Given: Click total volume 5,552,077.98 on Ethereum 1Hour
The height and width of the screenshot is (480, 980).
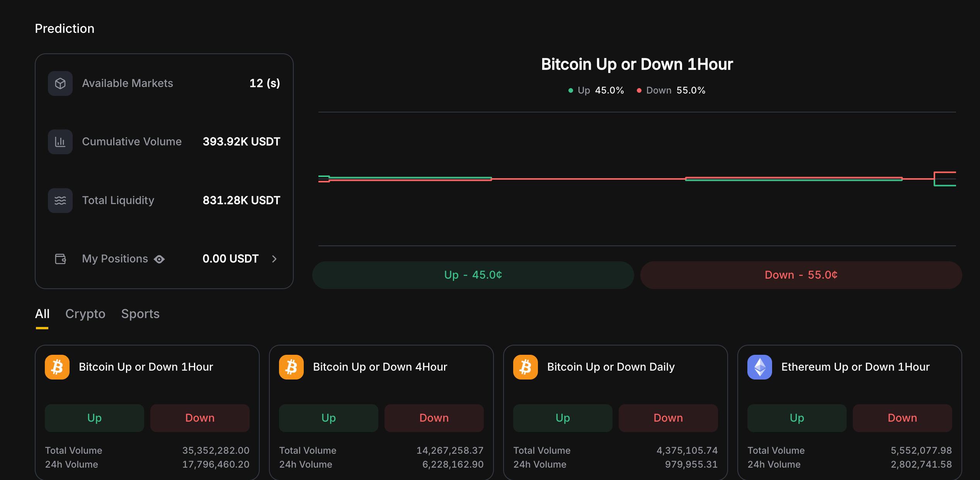Looking at the screenshot, I should [x=921, y=450].
